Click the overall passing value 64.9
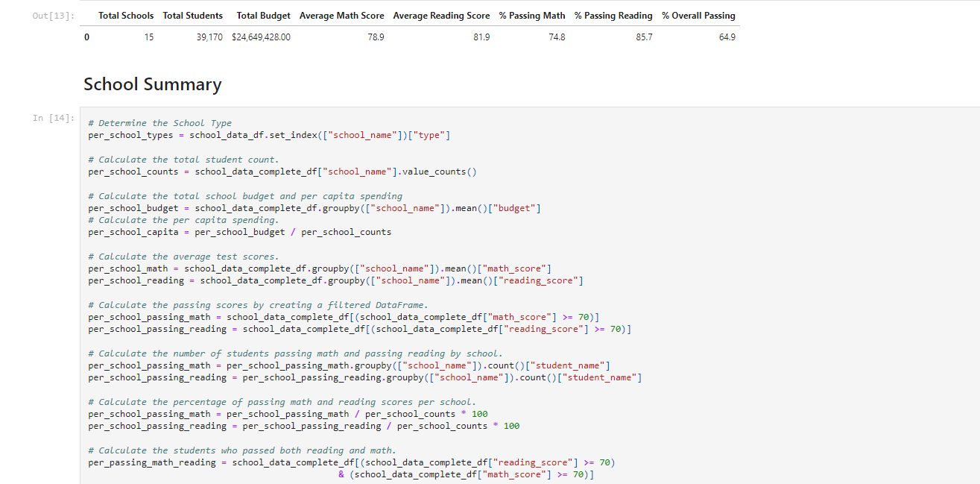Viewport: 980px width, 484px height. tap(727, 37)
